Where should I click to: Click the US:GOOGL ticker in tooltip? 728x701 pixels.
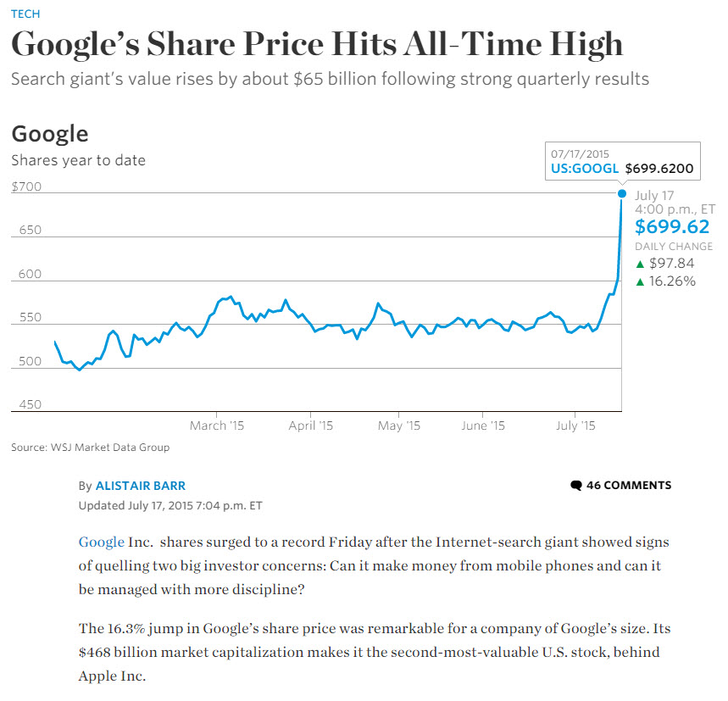click(x=584, y=169)
